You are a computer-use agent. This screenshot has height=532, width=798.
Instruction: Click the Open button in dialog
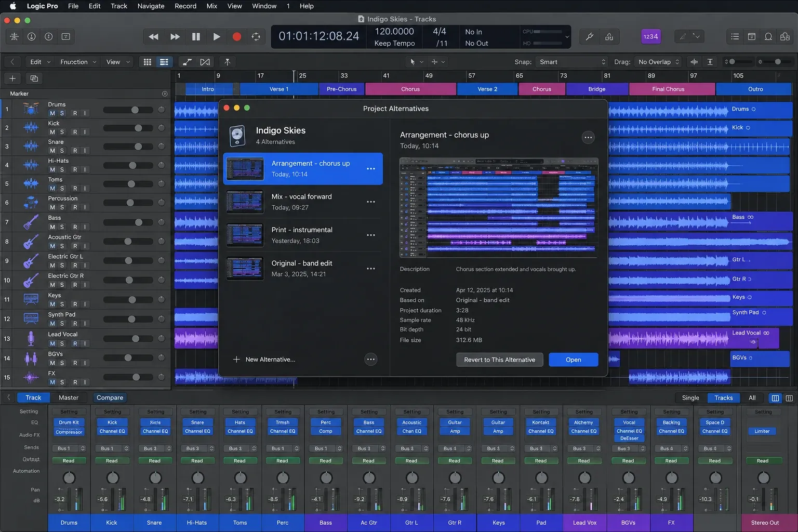(x=574, y=360)
